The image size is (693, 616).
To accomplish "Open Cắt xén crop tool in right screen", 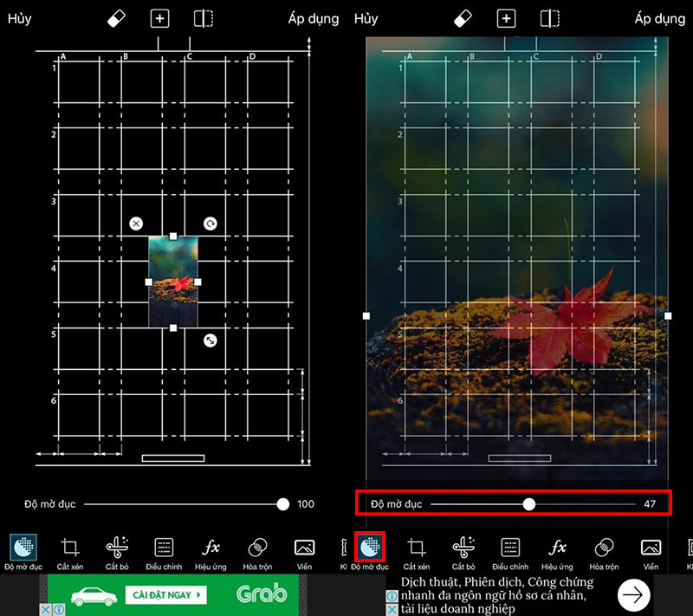I will pyautogui.click(x=417, y=554).
